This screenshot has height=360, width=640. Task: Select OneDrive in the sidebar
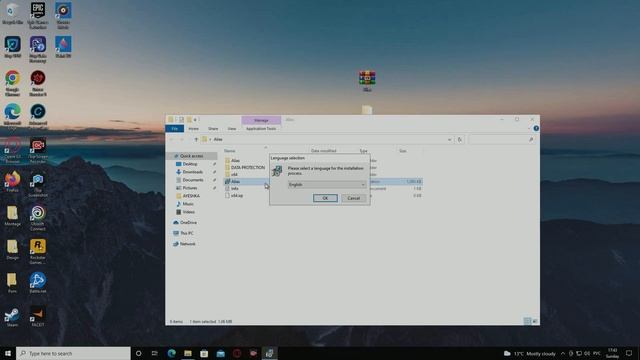pos(188,222)
